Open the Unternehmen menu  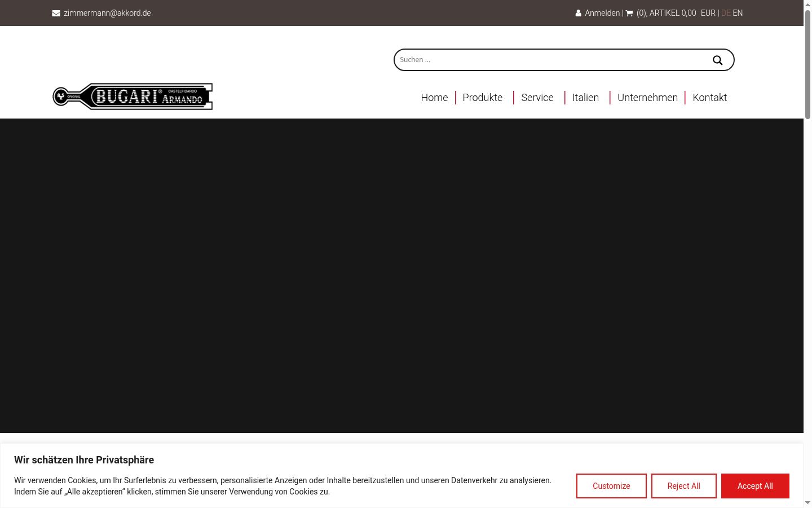pyautogui.click(x=647, y=98)
